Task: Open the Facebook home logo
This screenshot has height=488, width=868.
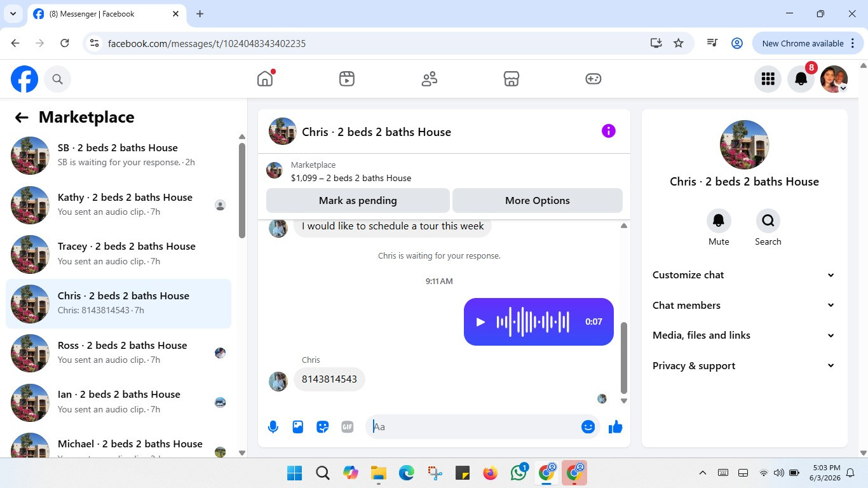Action: (24, 79)
